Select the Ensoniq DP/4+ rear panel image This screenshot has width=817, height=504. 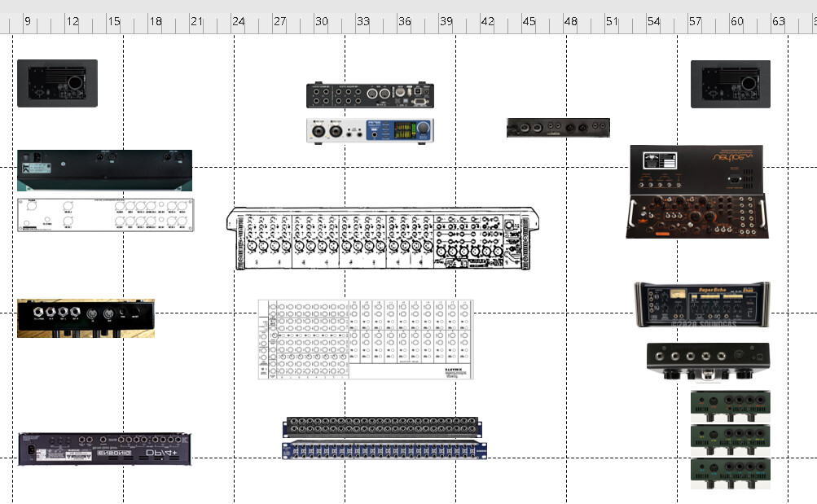[x=105, y=449]
